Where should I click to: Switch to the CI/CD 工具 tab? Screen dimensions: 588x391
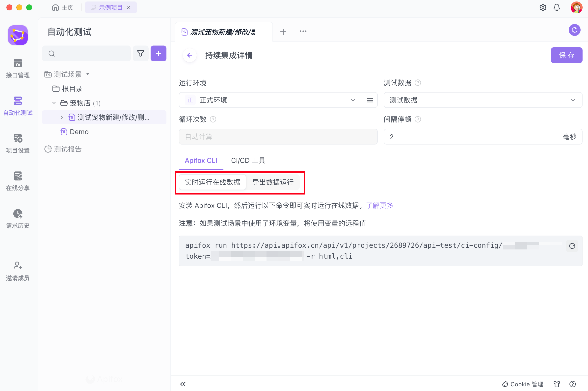248,160
